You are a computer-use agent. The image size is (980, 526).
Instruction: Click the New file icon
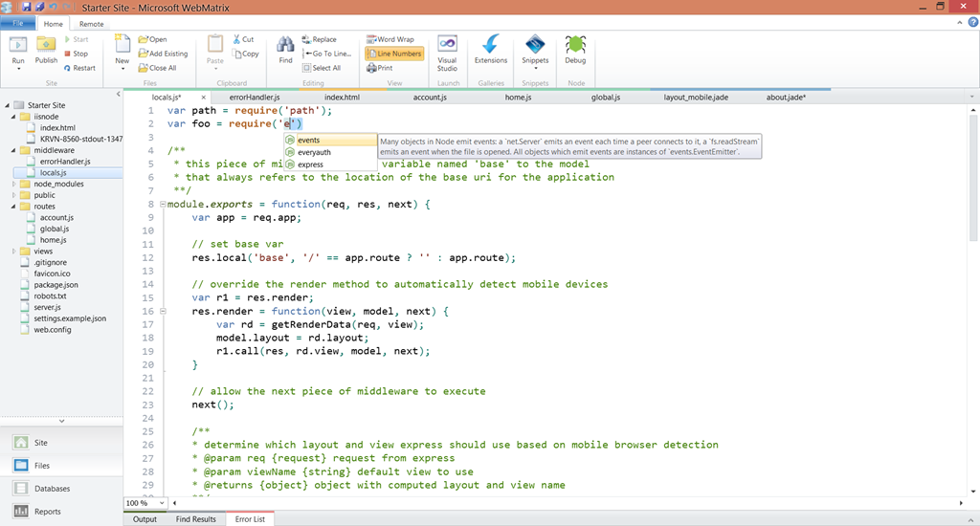tap(122, 45)
